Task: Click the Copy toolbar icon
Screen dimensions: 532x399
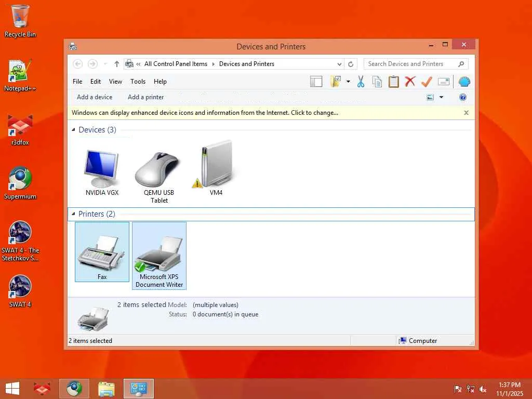Action: point(377,82)
